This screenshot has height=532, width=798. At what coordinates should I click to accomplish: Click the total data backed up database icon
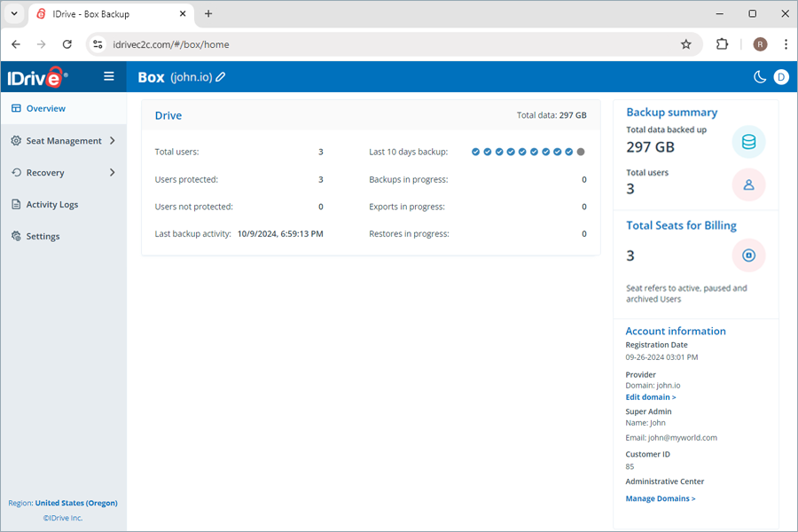[x=748, y=142]
